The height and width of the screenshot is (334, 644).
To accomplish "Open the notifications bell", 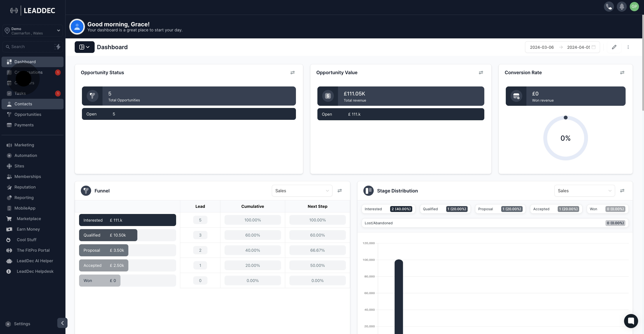I will point(621,7).
